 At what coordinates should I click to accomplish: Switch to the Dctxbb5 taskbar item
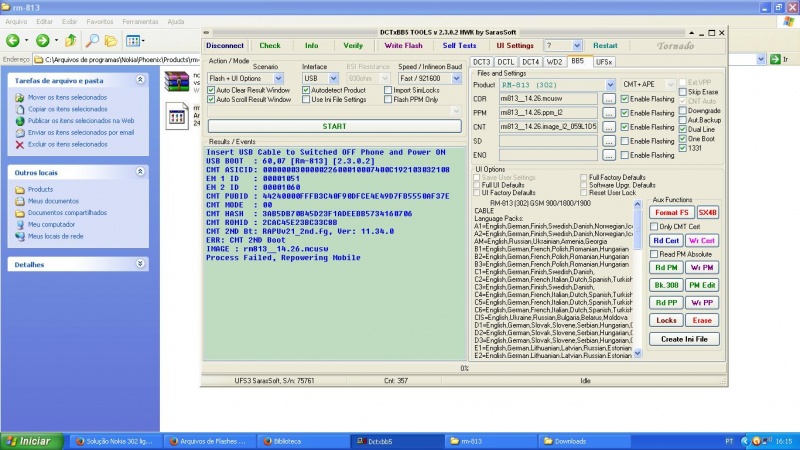click(396, 441)
